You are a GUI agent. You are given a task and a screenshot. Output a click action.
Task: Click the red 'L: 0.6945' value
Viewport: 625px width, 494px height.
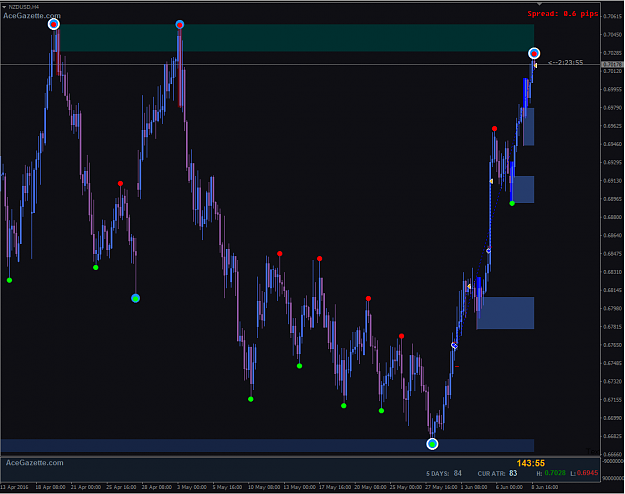pos(584,473)
